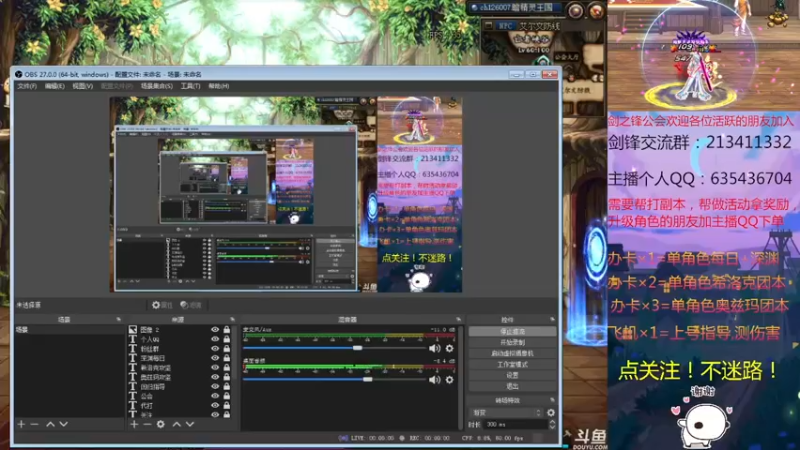Open source properties gear below sources list

coord(161,424)
